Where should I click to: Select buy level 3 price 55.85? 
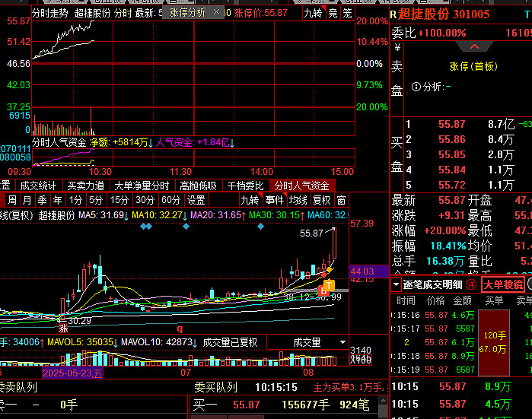click(451, 154)
